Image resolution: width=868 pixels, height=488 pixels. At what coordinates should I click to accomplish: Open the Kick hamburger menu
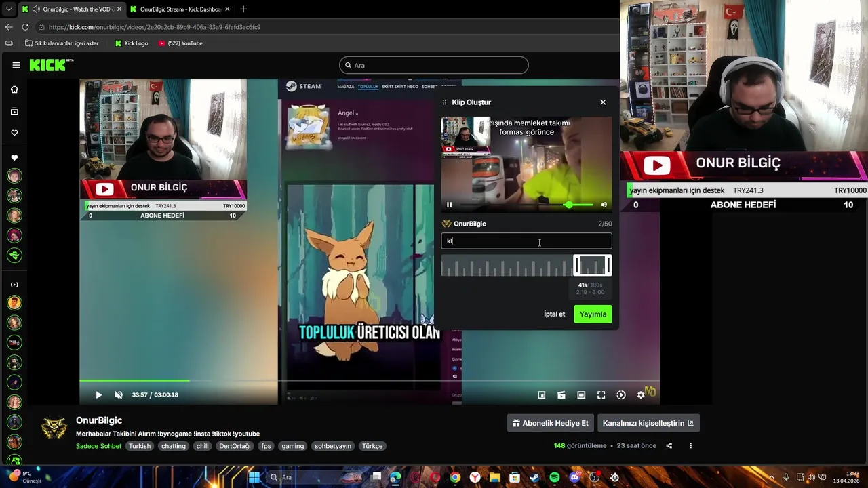16,65
